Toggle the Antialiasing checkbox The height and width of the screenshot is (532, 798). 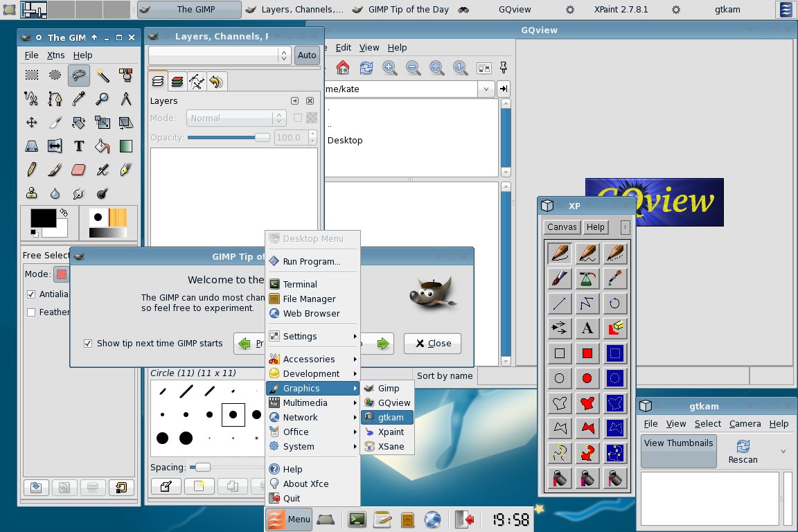click(31, 294)
